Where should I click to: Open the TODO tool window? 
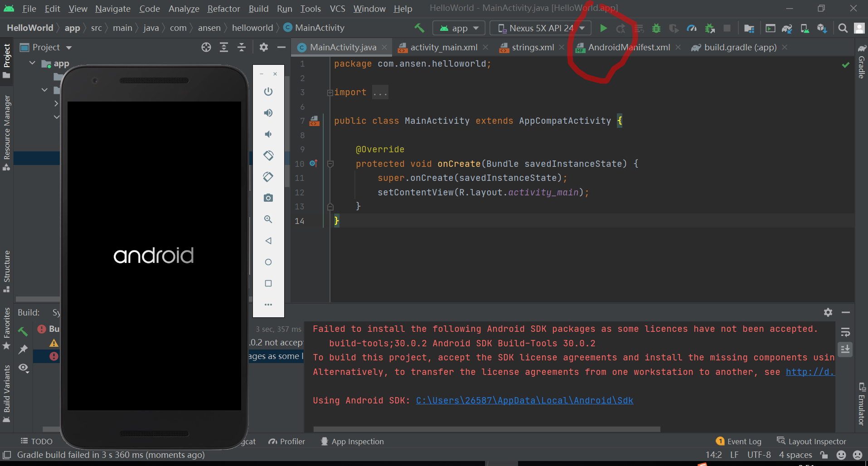(x=36, y=441)
